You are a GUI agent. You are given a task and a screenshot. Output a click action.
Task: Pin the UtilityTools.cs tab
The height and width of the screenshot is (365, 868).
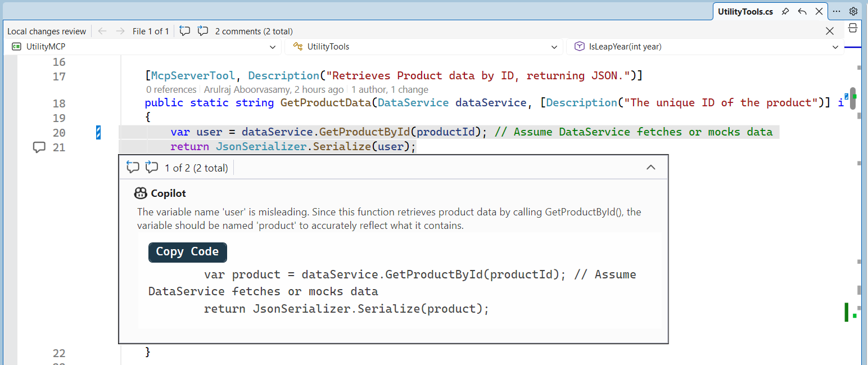point(785,11)
